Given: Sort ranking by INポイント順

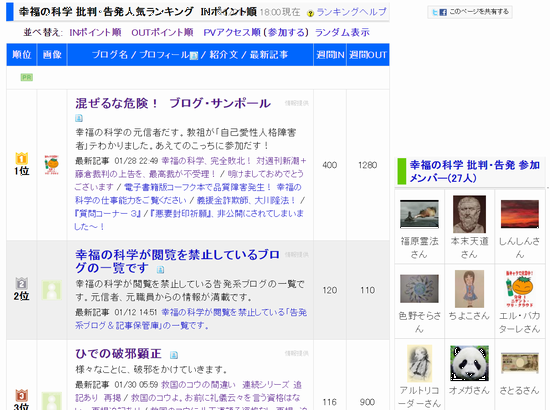Looking at the screenshot, I should point(95,33).
